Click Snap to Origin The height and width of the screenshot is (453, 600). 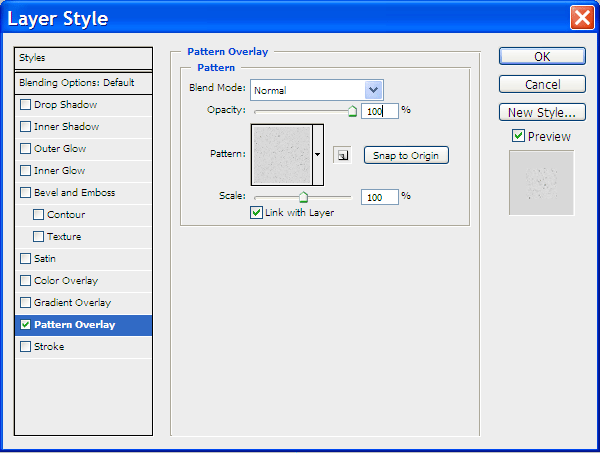click(405, 155)
